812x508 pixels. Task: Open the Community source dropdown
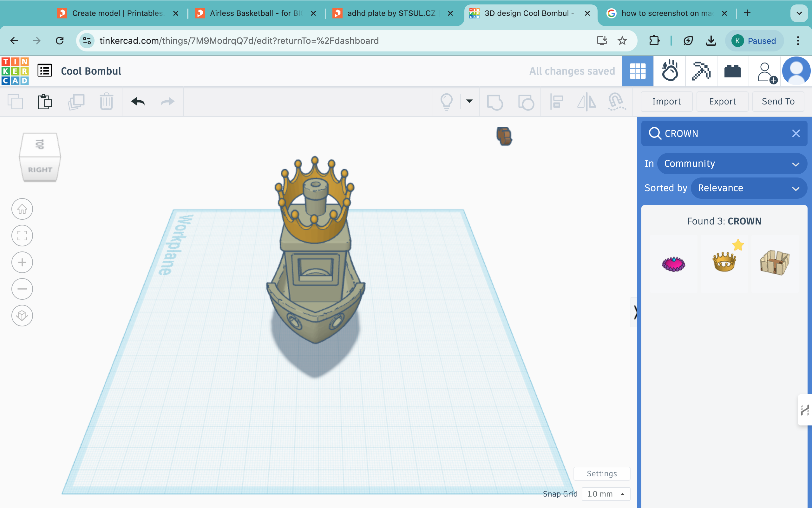(x=732, y=164)
